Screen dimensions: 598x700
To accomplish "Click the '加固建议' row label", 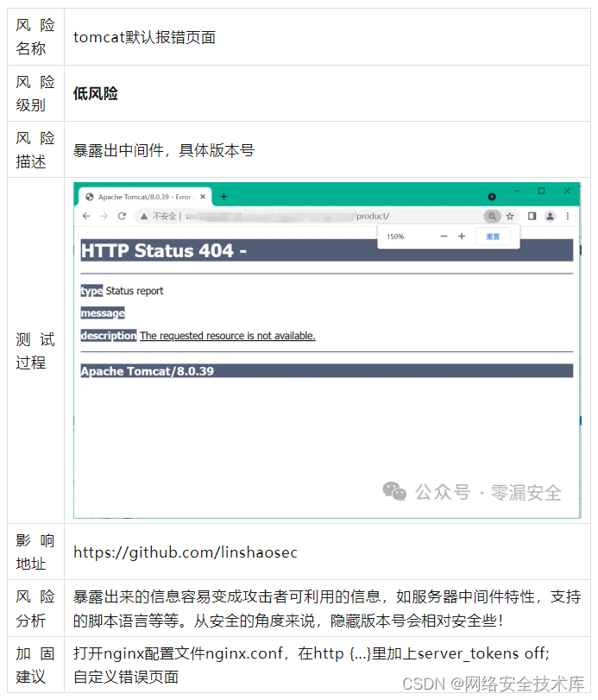I will tap(35, 665).
